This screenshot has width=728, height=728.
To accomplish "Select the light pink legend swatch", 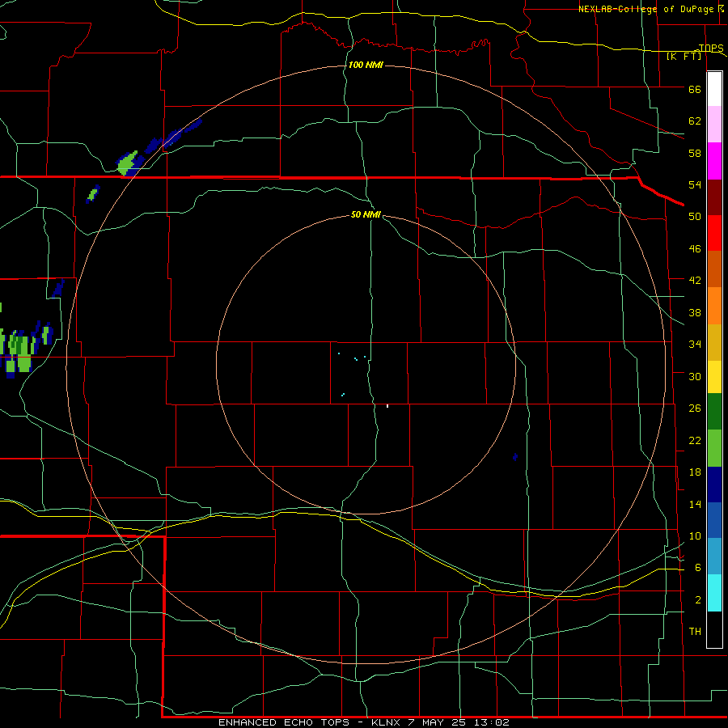I will [714, 125].
